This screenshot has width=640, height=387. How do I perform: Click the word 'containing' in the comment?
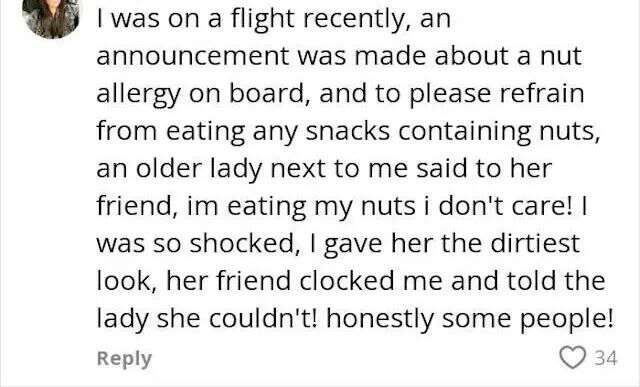pos(465,133)
